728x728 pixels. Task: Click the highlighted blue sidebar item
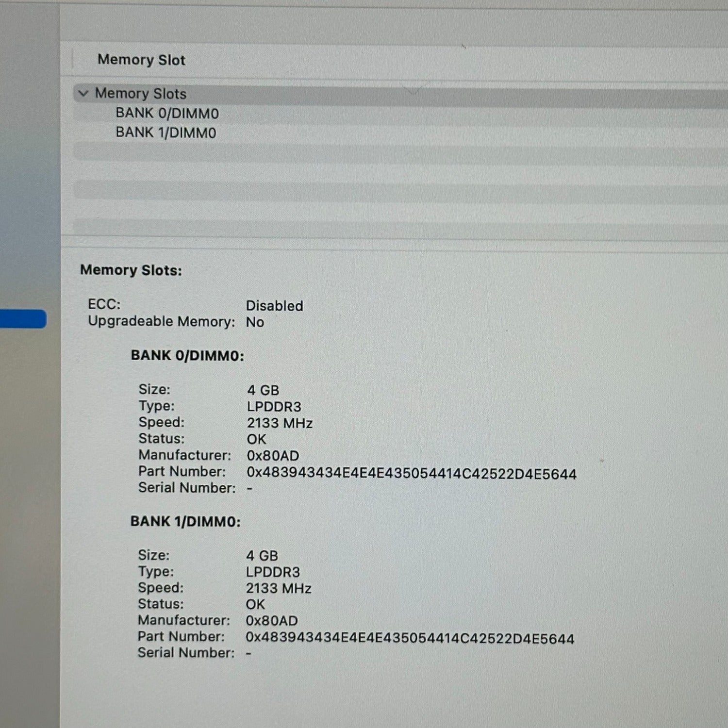[x=23, y=319]
